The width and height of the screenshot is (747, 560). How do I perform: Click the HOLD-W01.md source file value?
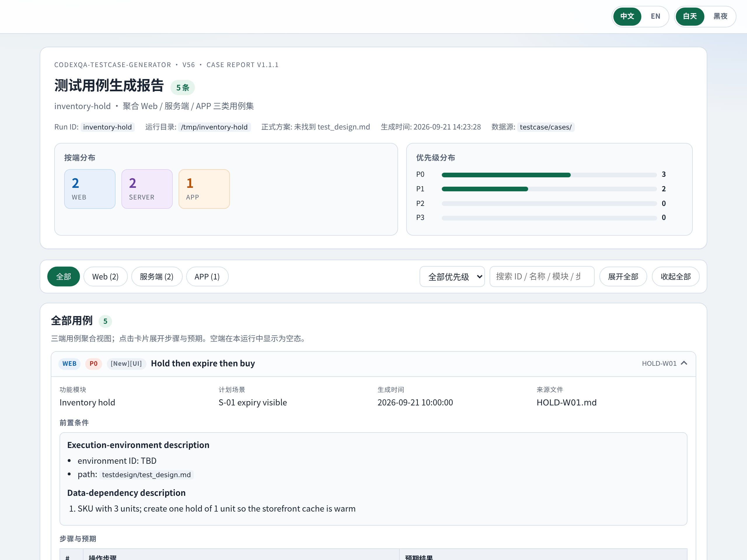[566, 402]
